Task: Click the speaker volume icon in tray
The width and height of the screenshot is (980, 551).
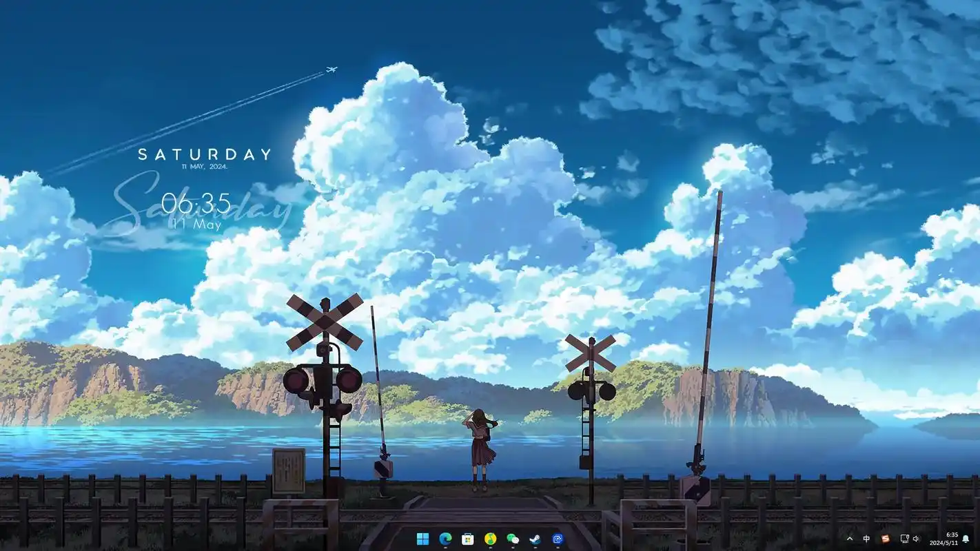Action: 916,539
